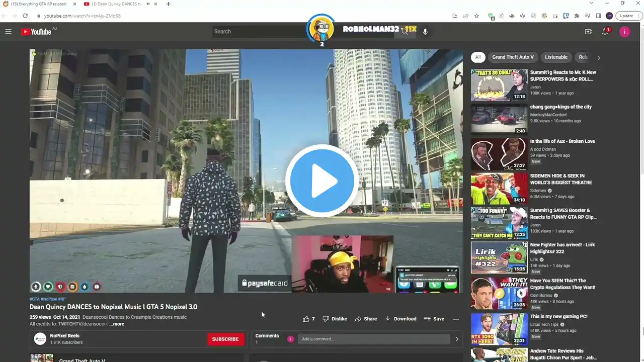This screenshot has height=362, width=644.
Task: Open the notifications bell
Action: click(x=605, y=32)
